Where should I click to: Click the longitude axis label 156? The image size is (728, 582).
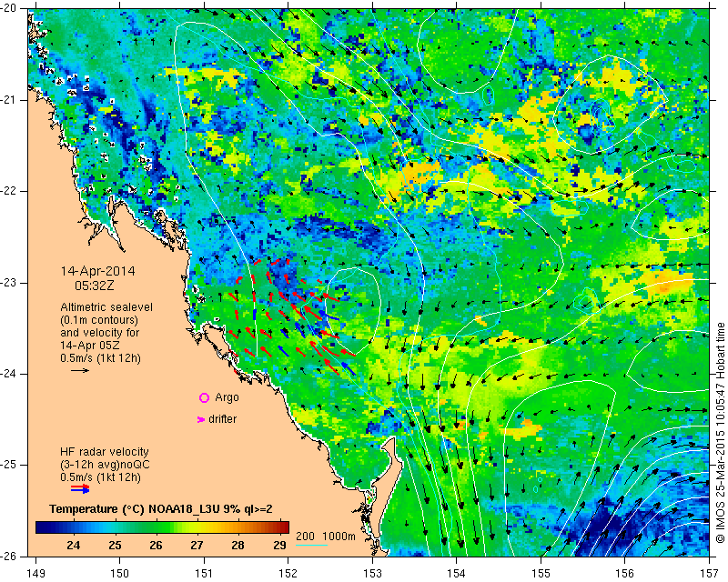tap(625, 574)
